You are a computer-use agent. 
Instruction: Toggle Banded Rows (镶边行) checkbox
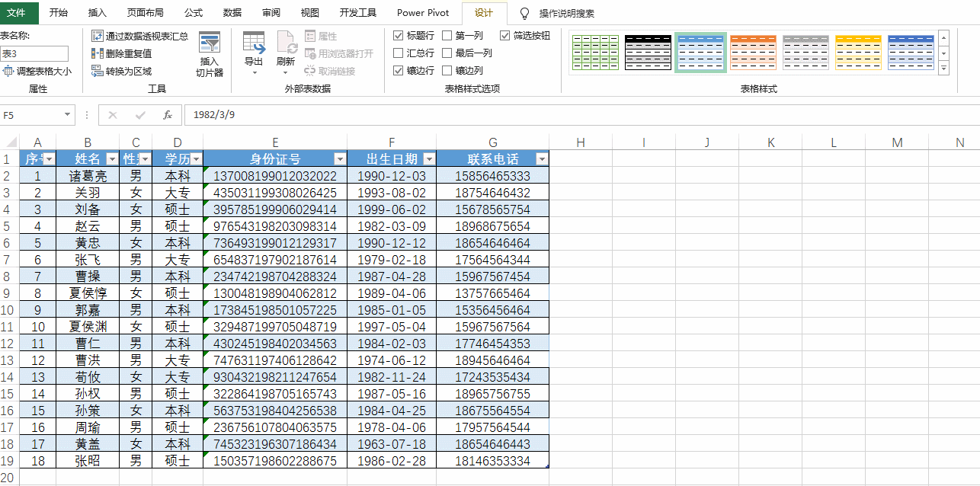coord(399,70)
